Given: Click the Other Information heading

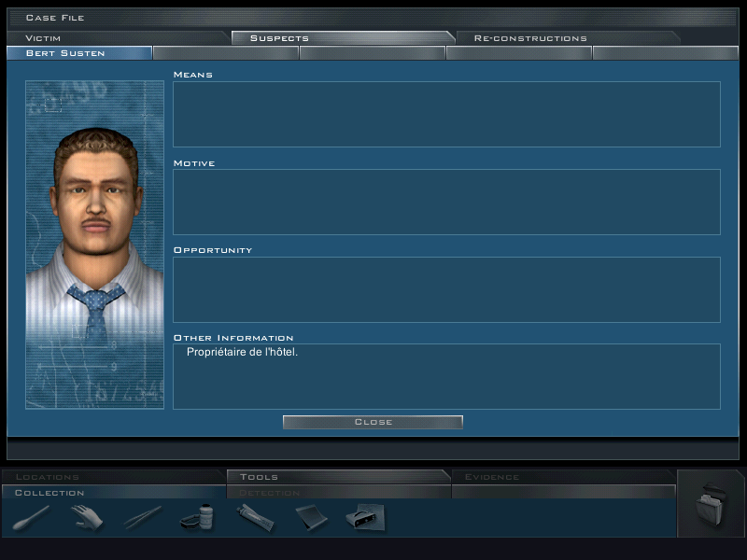Looking at the screenshot, I should click(233, 338).
